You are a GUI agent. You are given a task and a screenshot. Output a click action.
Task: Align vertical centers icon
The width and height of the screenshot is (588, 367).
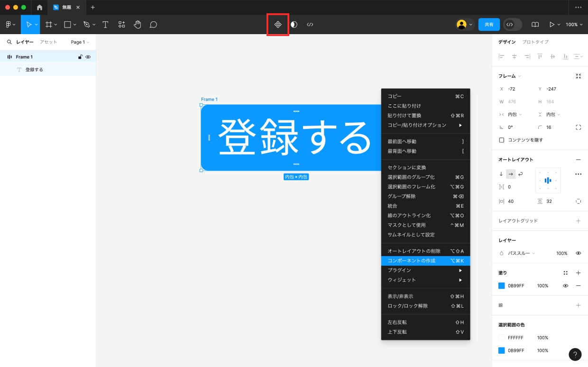click(x=552, y=56)
